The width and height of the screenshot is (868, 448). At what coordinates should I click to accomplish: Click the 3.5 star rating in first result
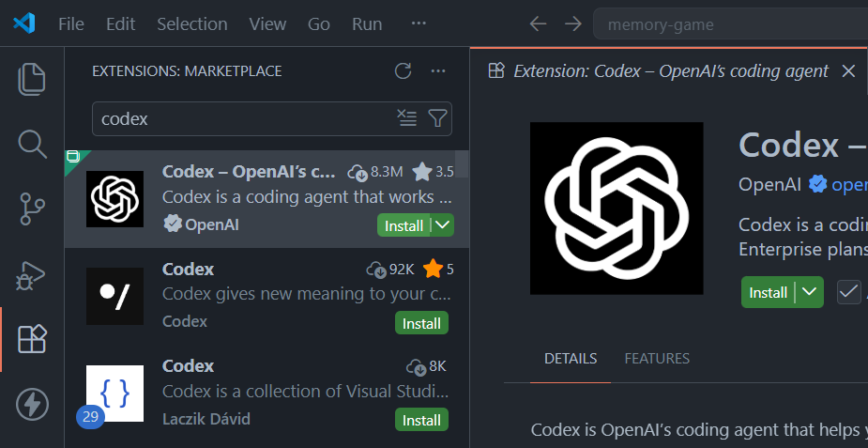tap(433, 172)
